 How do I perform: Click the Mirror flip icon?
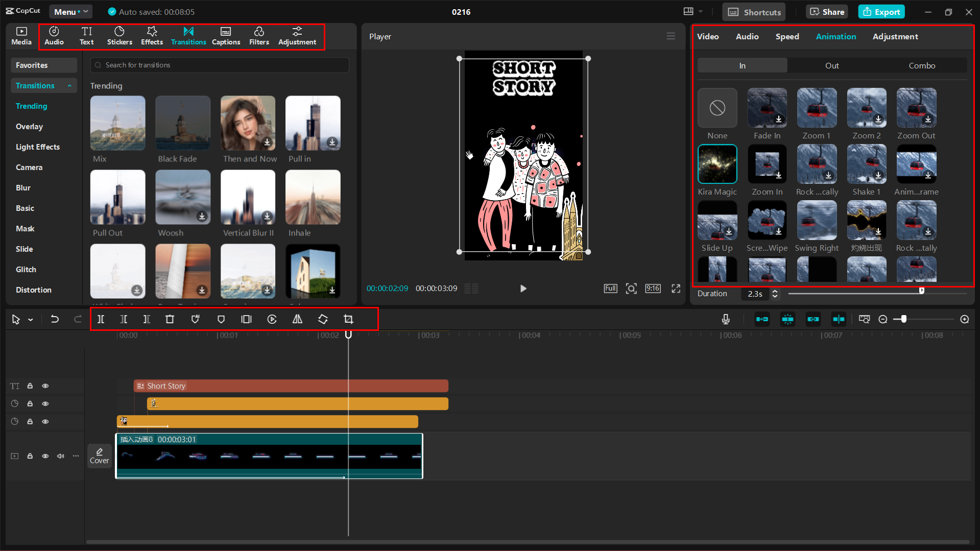pyautogui.click(x=297, y=319)
